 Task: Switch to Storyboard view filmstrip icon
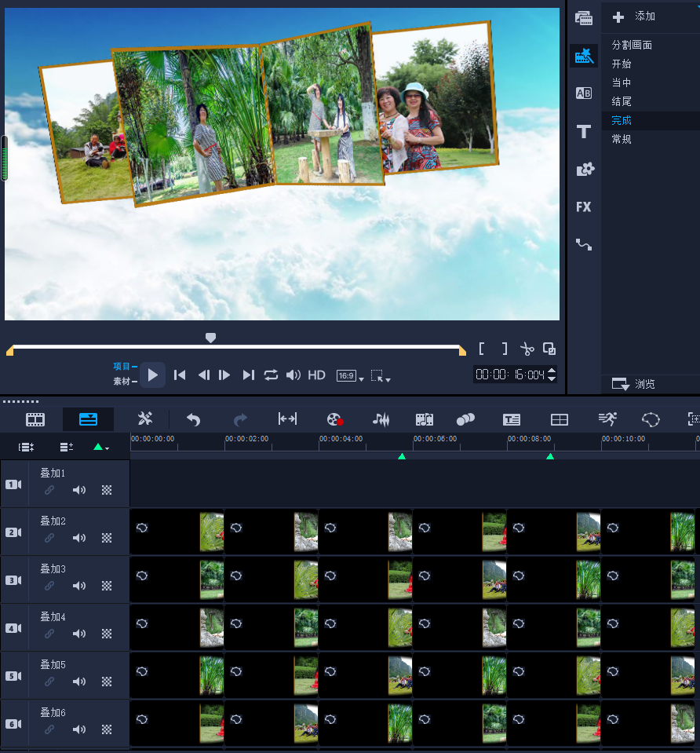35,419
